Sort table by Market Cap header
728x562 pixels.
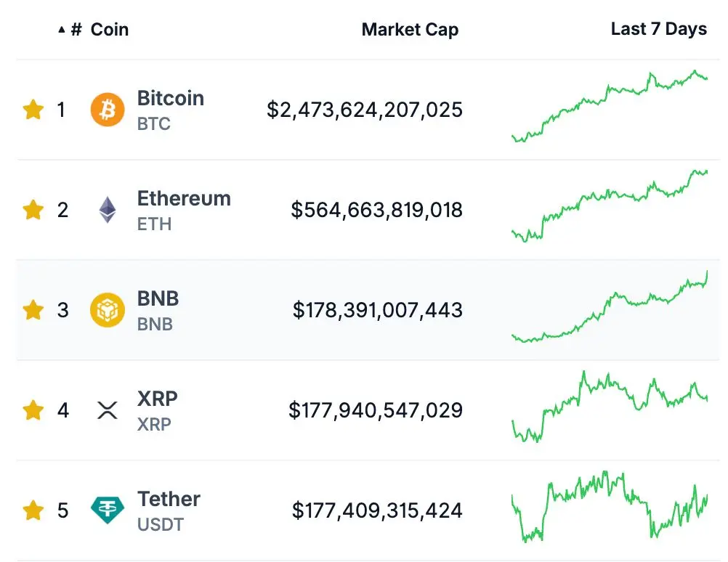click(x=410, y=30)
